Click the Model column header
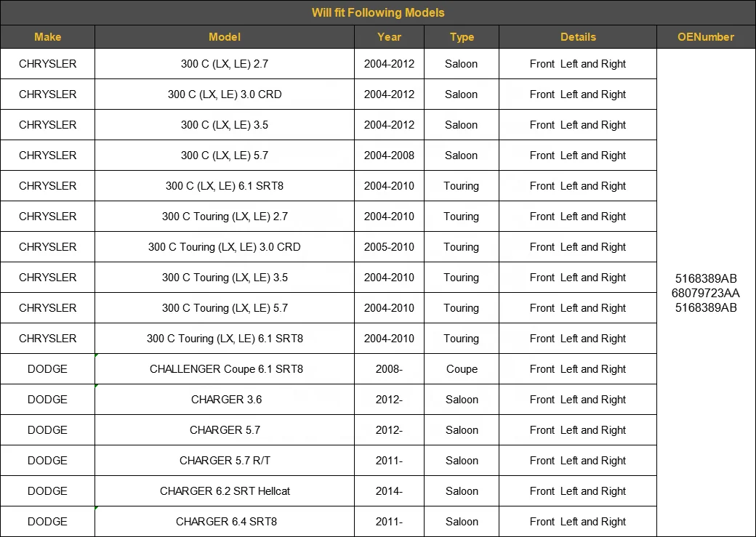 coord(225,37)
